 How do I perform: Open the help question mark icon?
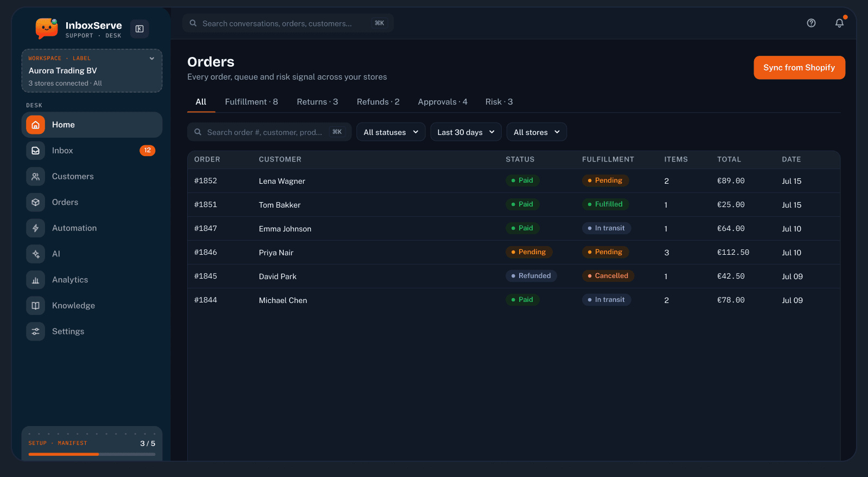click(x=811, y=23)
